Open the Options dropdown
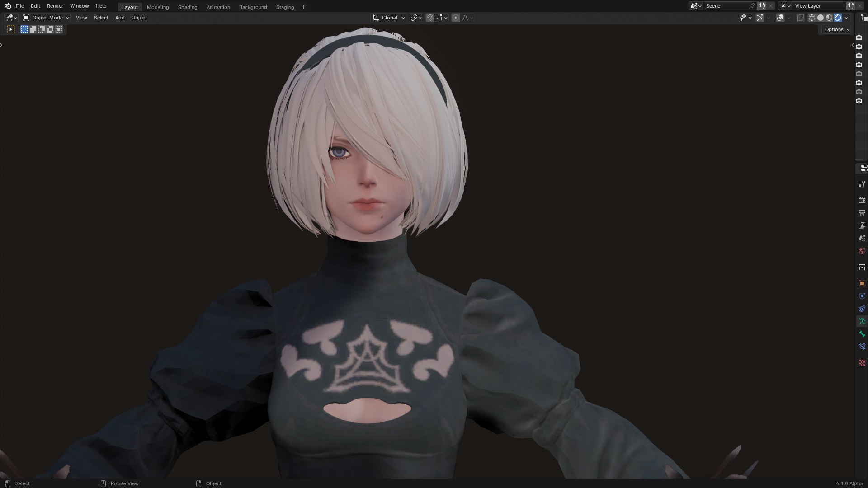The image size is (868, 488). [837, 29]
